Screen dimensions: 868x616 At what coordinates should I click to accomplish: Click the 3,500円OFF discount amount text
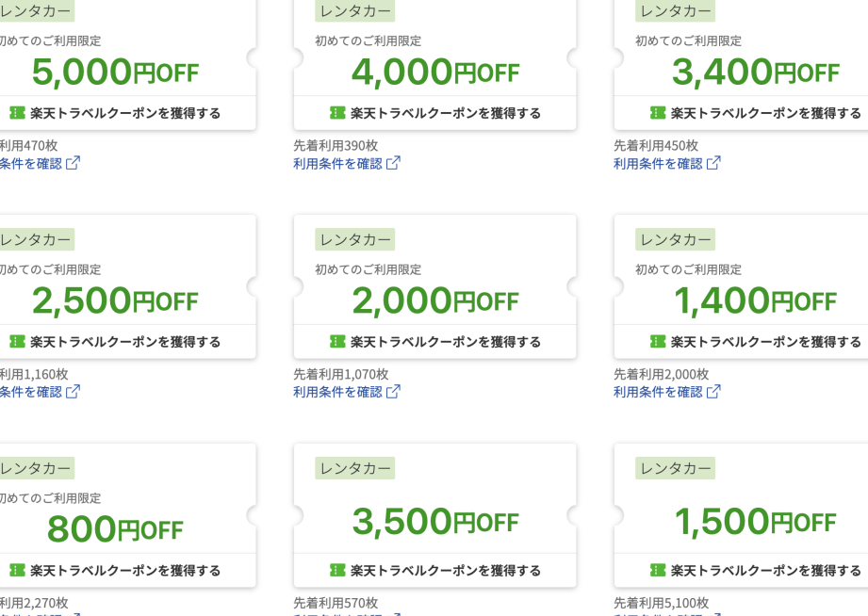tap(435, 522)
